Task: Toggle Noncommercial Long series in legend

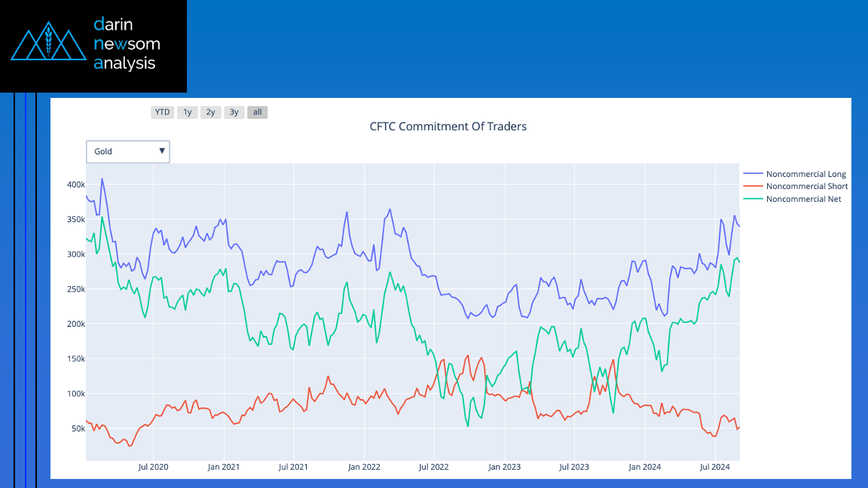Action: pyautogui.click(x=805, y=174)
